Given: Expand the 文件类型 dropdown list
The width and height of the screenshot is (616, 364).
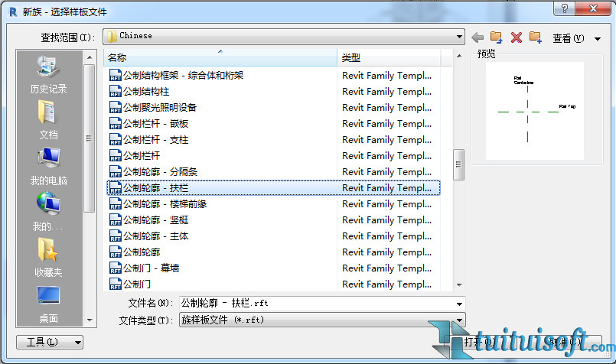Looking at the screenshot, I should click(x=459, y=320).
